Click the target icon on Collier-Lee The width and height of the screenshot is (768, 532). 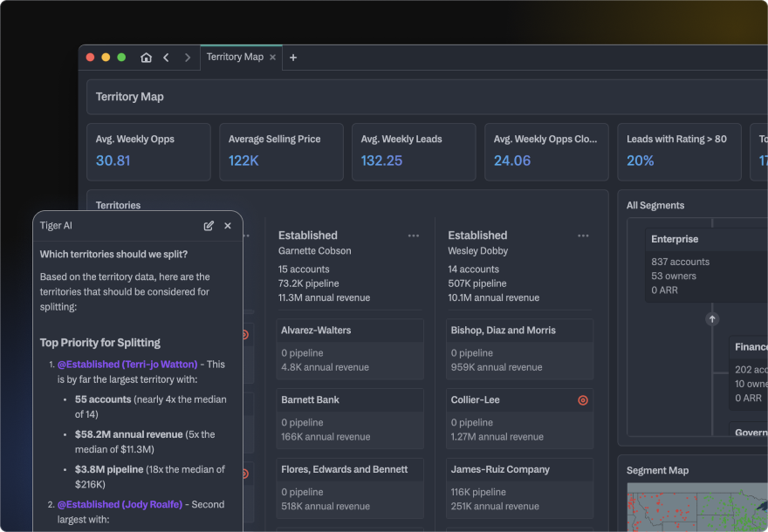tap(583, 399)
